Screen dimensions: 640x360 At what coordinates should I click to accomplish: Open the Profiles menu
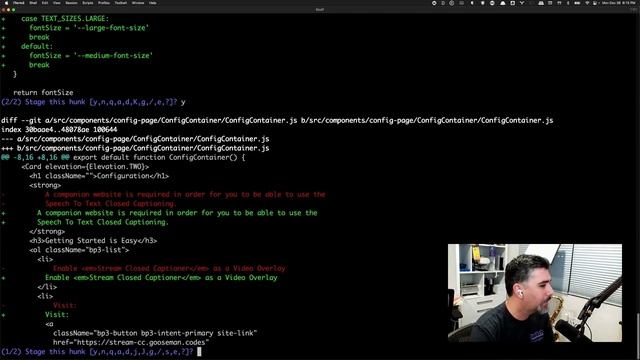click(x=104, y=3)
